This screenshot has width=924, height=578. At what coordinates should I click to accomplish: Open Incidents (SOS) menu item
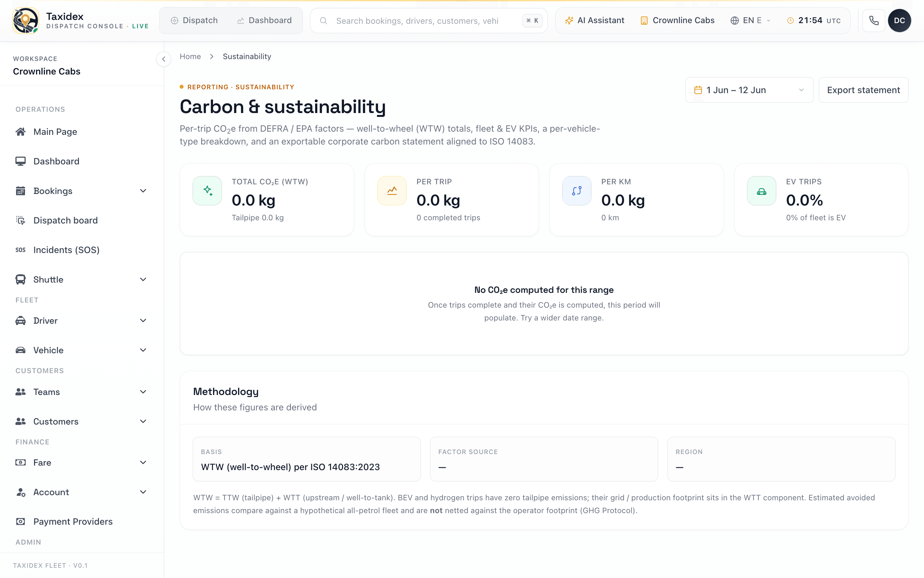tap(82, 250)
